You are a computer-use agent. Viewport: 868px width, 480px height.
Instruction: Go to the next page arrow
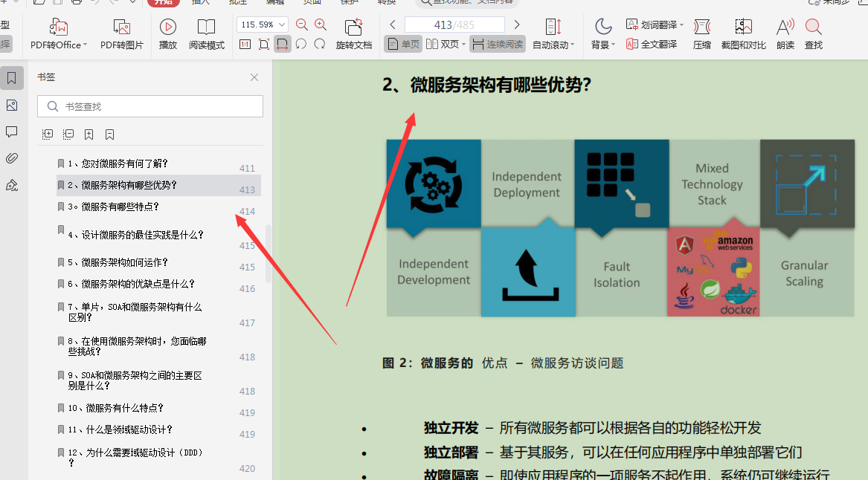[x=516, y=25]
